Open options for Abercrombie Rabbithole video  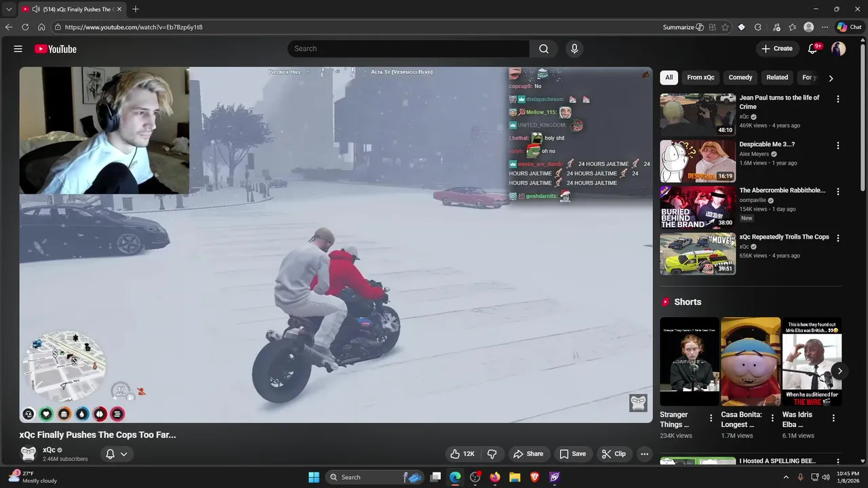point(838,192)
